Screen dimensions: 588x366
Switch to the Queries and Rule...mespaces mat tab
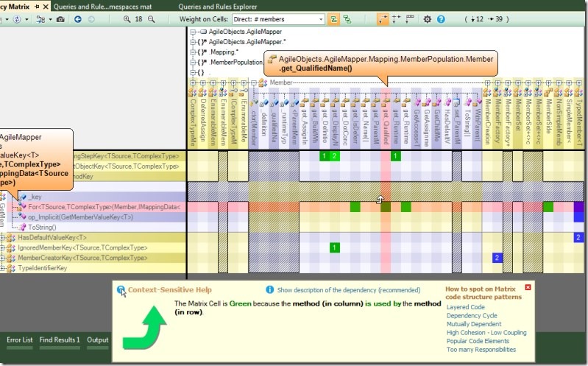(x=102, y=7)
